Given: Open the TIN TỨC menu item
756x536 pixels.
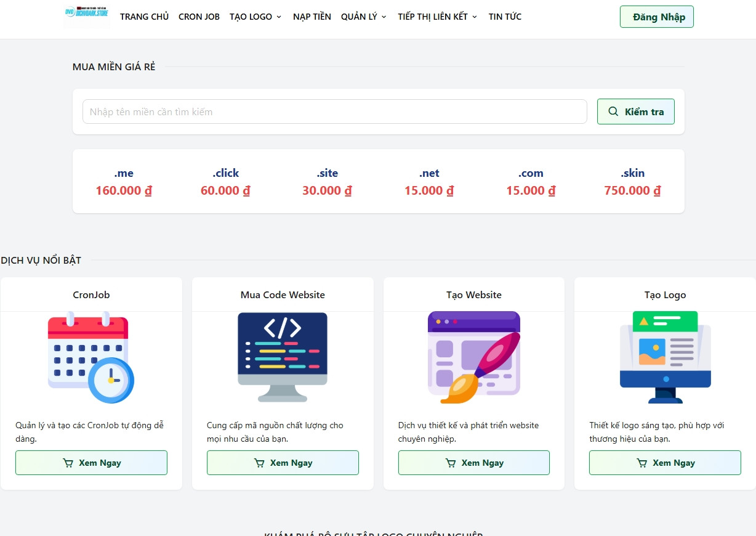Looking at the screenshot, I should pyautogui.click(x=505, y=17).
